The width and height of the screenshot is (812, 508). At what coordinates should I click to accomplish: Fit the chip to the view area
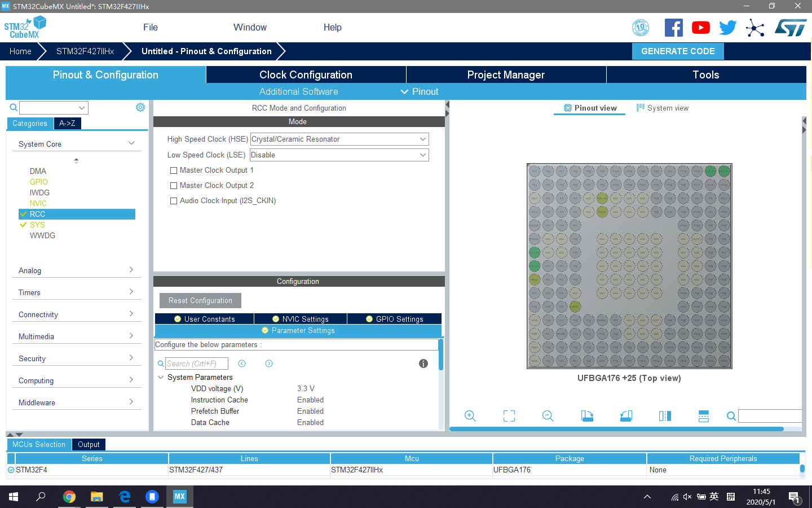[509, 416]
